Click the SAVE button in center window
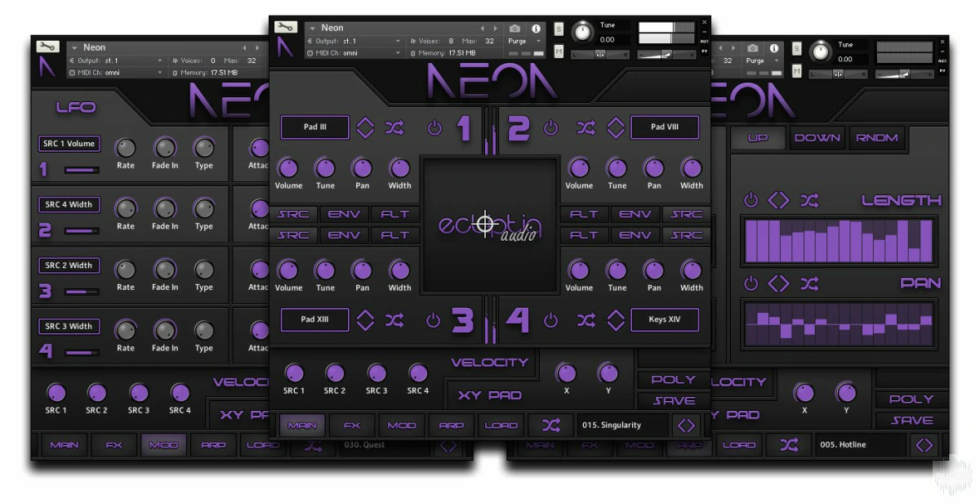The width and height of the screenshot is (980, 504). coord(674,401)
